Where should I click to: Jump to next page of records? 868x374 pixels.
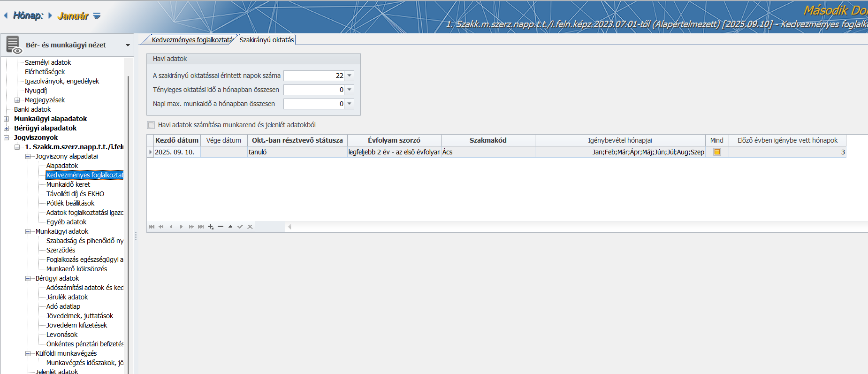tap(191, 227)
